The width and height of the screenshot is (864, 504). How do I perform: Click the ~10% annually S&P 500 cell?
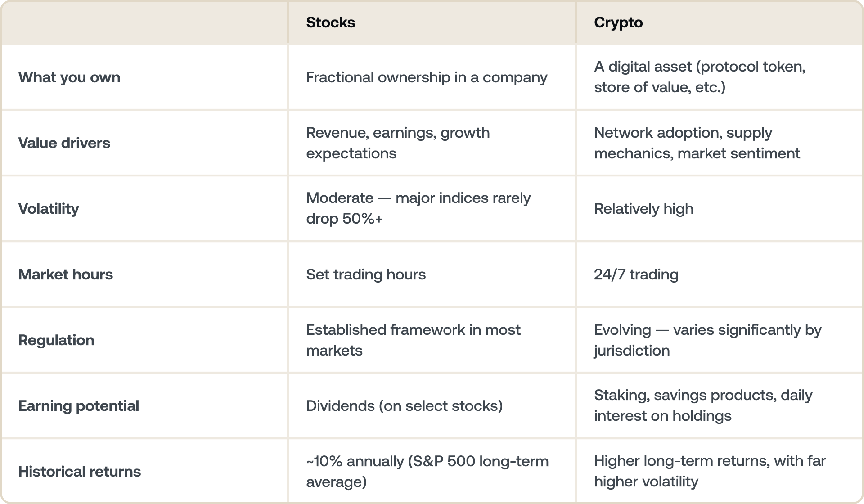pyautogui.click(x=427, y=472)
